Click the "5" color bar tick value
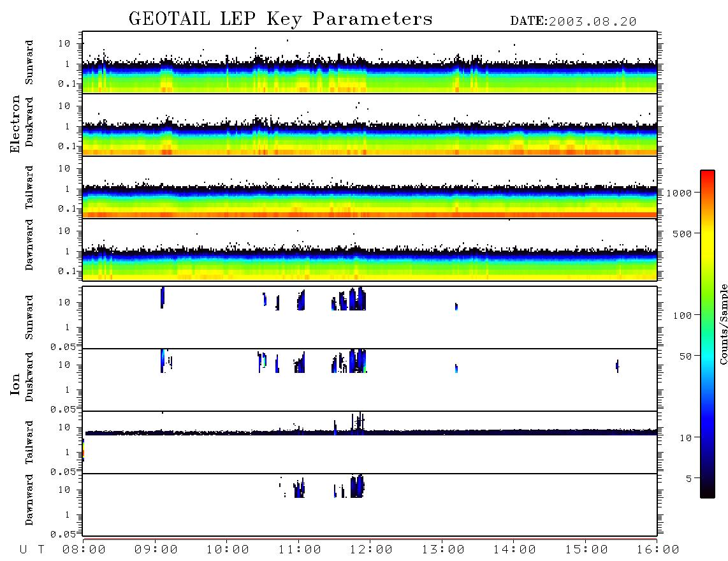 (689, 478)
